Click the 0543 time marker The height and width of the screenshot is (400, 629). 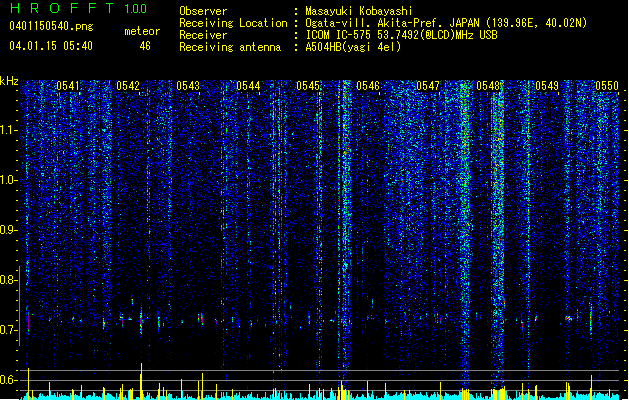(x=188, y=86)
